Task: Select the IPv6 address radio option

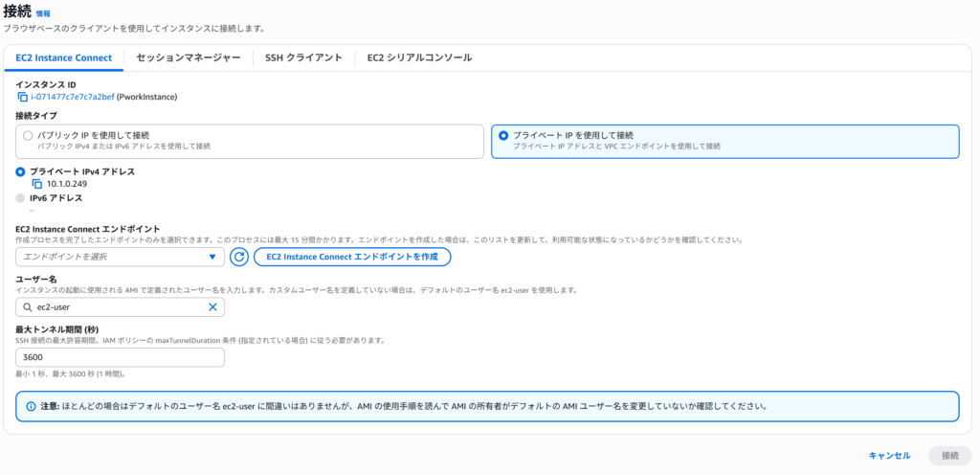Action: [x=21, y=198]
